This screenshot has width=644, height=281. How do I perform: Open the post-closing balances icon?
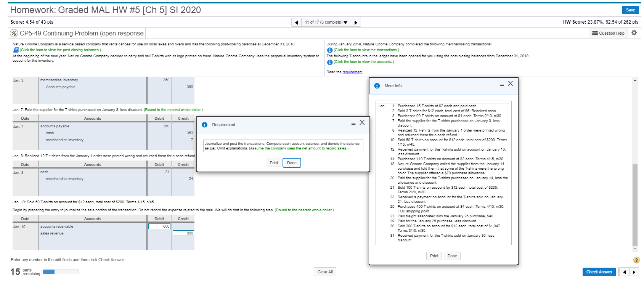16,50
